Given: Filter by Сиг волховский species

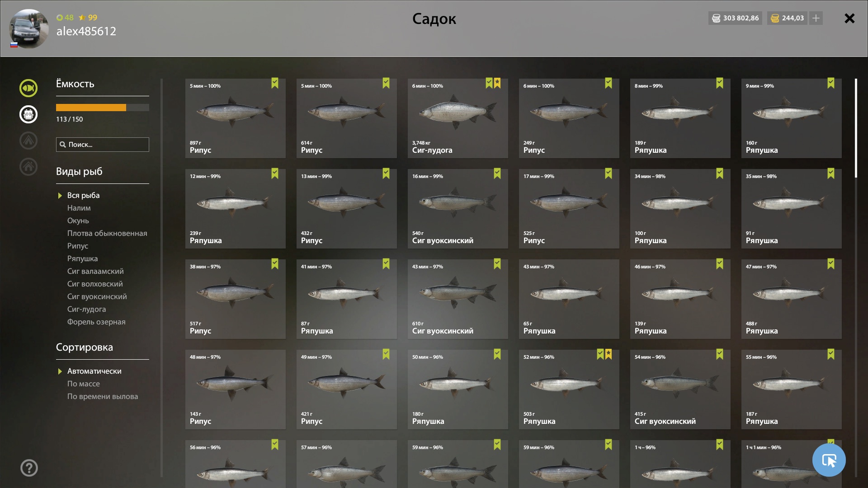Looking at the screenshot, I should click(95, 284).
